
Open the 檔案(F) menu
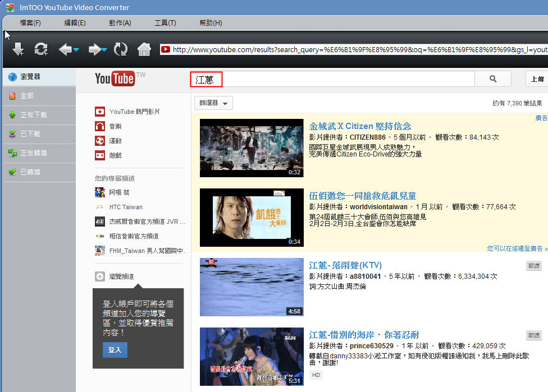pyautogui.click(x=30, y=23)
